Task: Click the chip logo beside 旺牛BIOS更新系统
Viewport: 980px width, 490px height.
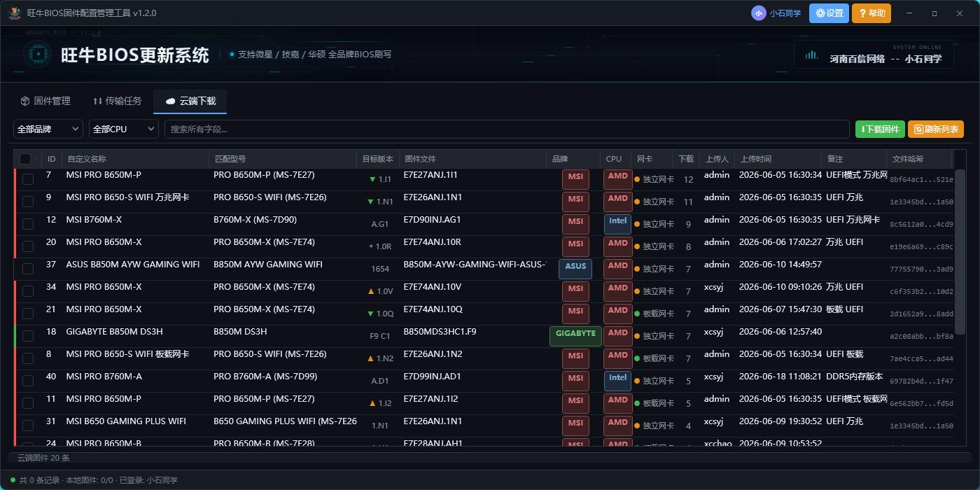Action: [38, 55]
